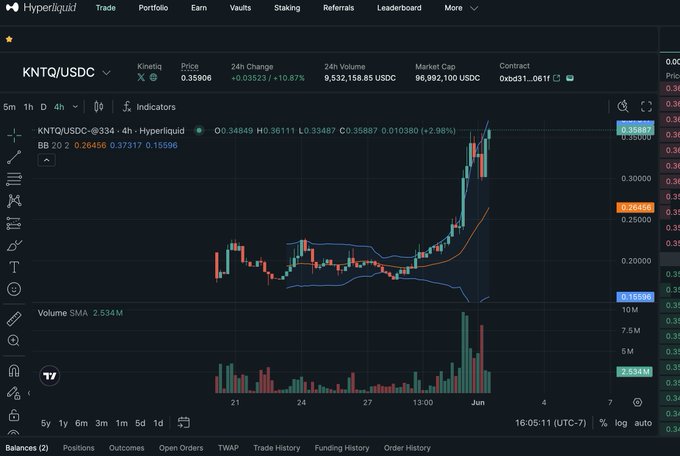The image size is (680, 456).
Task: Select the 4h timeframe
Action: (x=59, y=107)
